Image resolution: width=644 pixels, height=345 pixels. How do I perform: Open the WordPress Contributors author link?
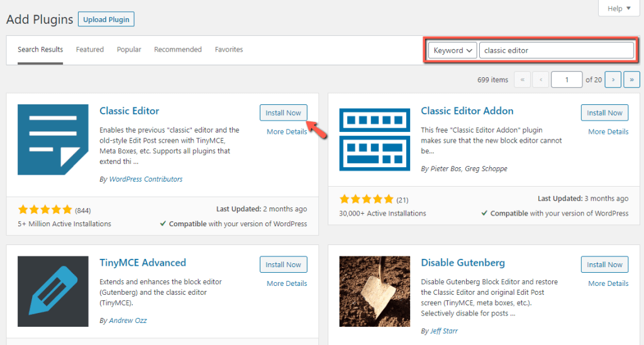click(146, 179)
